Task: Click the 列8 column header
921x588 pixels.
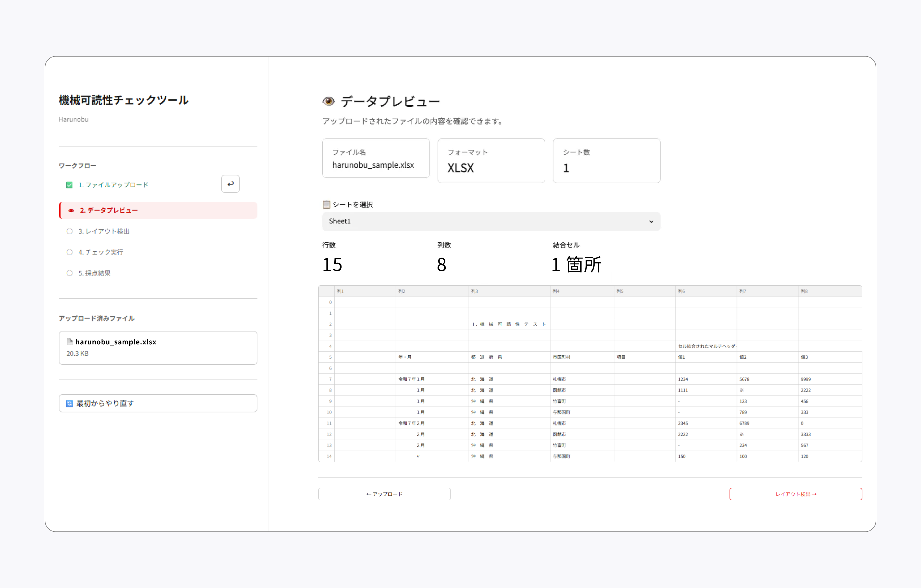Action: coord(830,291)
